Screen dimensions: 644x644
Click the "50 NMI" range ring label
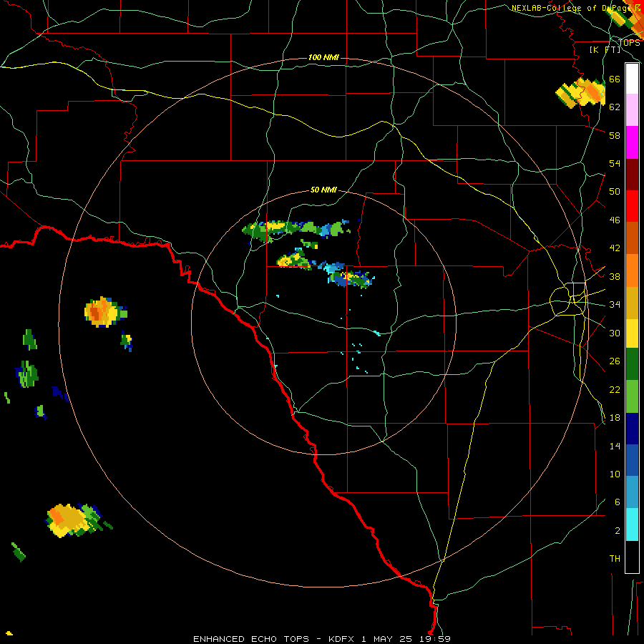click(323, 190)
